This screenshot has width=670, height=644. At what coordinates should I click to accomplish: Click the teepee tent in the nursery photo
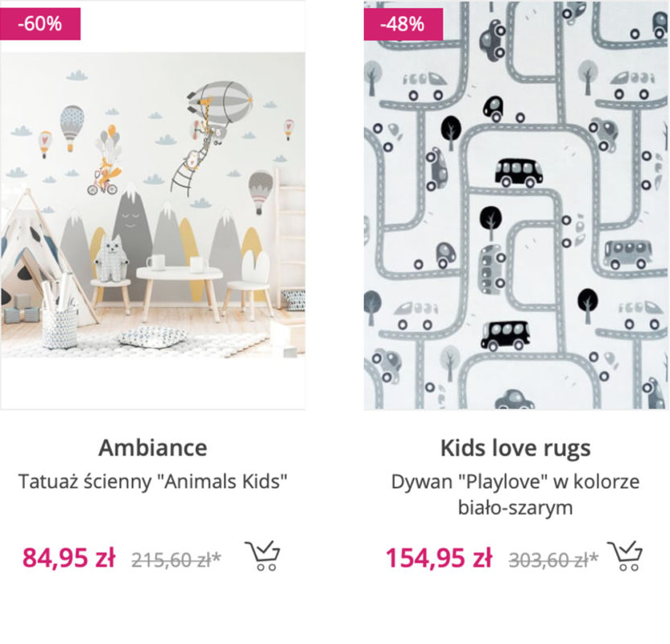(36, 258)
